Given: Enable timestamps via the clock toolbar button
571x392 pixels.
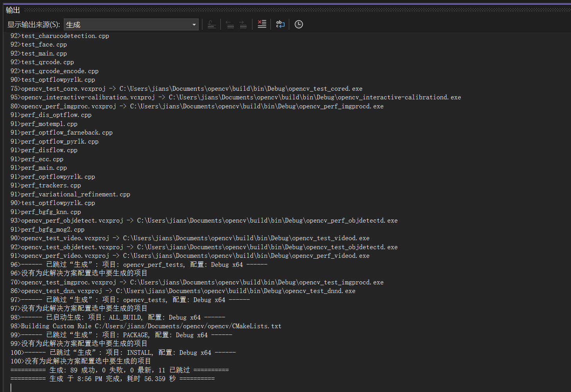Looking at the screenshot, I should tap(298, 24).
